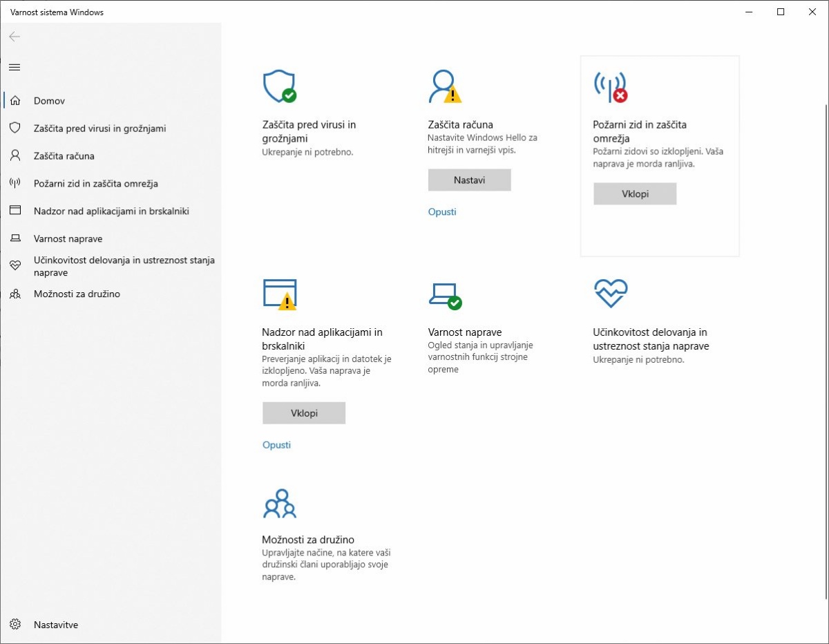Click the Nastavi button under Zaščita računa
This screenshot has height=644, width=829.
point(470,180)
